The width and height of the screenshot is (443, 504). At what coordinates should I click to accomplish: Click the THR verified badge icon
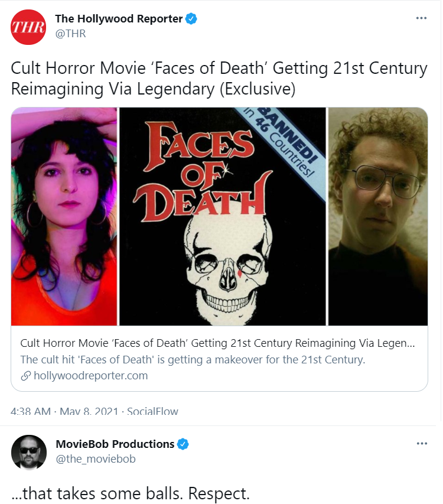click(x=191, y=19)
